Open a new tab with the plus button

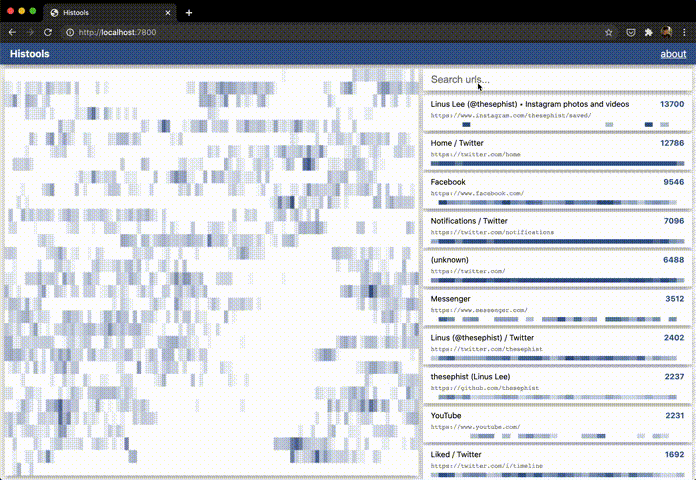189,13
